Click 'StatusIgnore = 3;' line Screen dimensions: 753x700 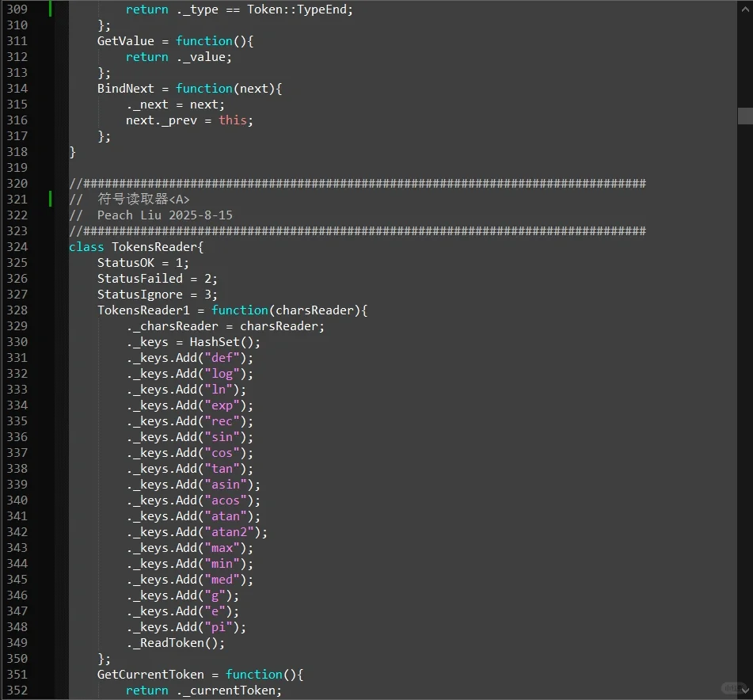point(158,295)
